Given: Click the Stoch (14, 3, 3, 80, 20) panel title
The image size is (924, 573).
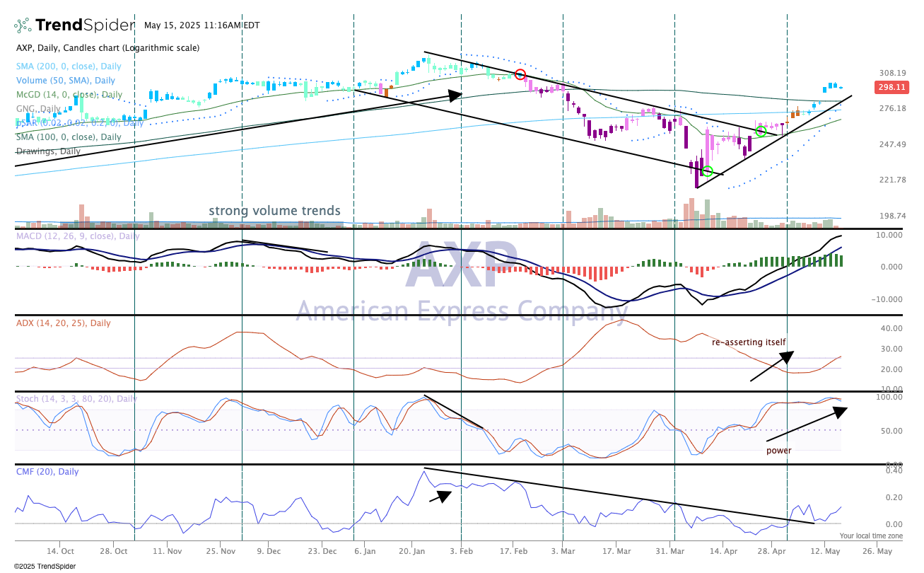Looking at the screenshot, I should (76, 398).
